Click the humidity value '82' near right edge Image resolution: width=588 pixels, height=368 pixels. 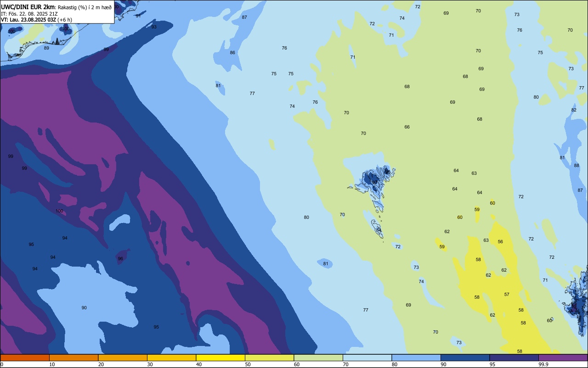click(x=574, y=110)
